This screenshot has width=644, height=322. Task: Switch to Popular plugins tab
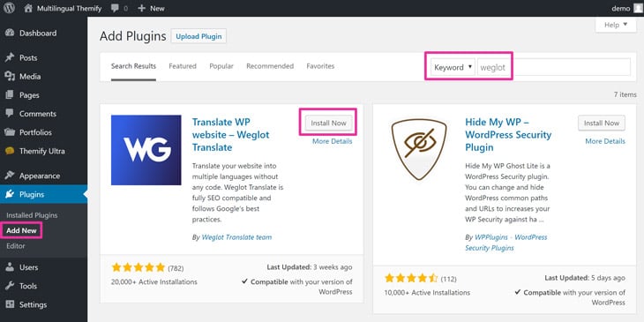point(221,66)
